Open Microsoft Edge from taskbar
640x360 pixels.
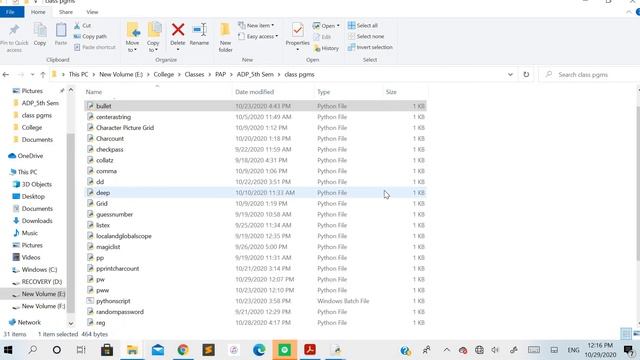click(259, 350)
